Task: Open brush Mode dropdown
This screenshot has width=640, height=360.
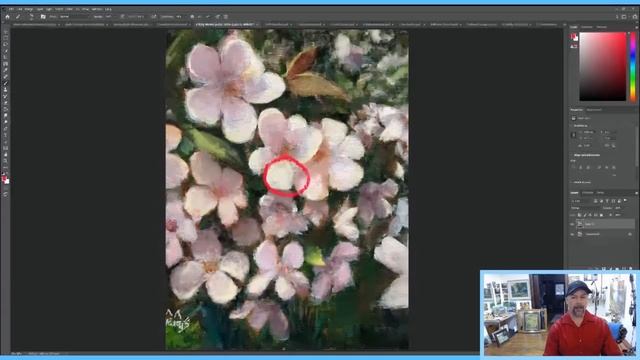Action: point(75,17)
